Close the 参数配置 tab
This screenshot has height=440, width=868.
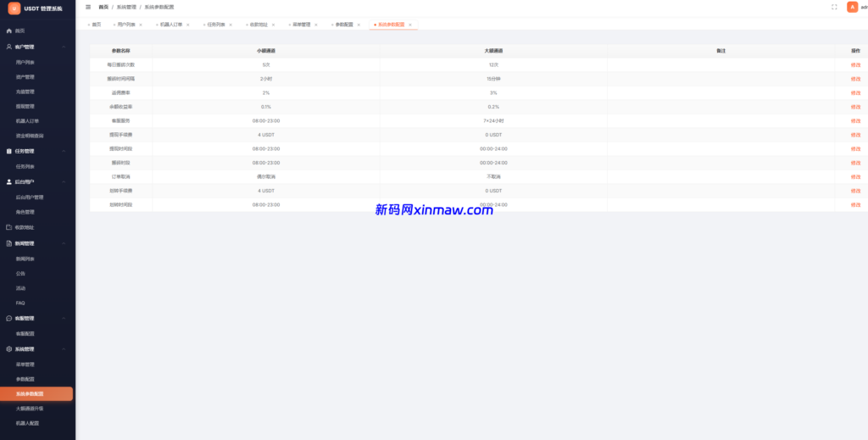359,25
